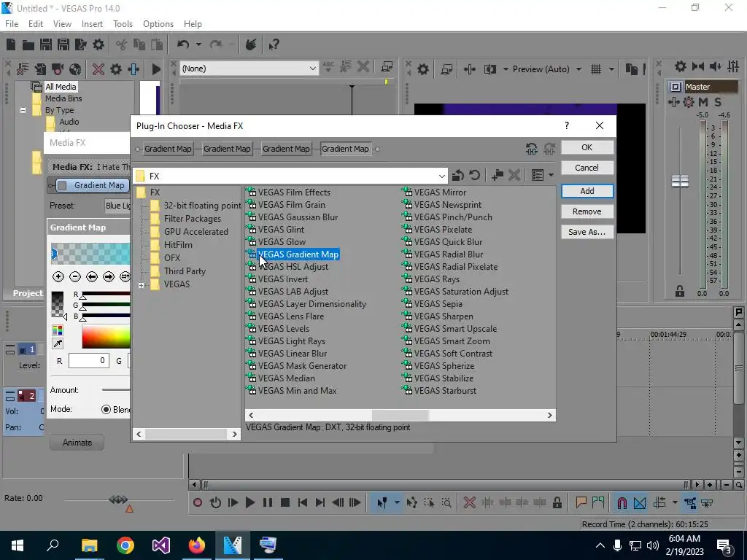
Task: Open the Insert menu
Action: click(x=92, y=24)
